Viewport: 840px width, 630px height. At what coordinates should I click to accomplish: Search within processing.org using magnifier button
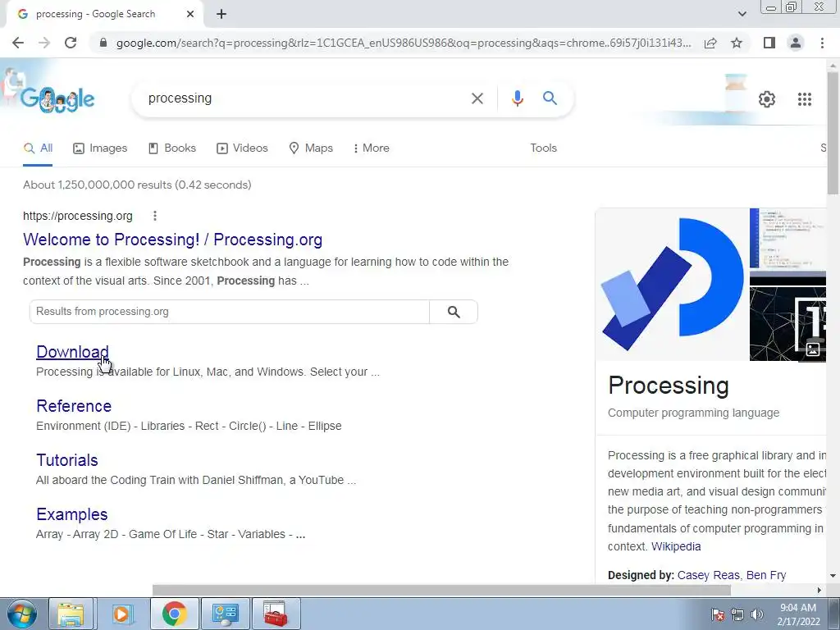coord(453,312)
